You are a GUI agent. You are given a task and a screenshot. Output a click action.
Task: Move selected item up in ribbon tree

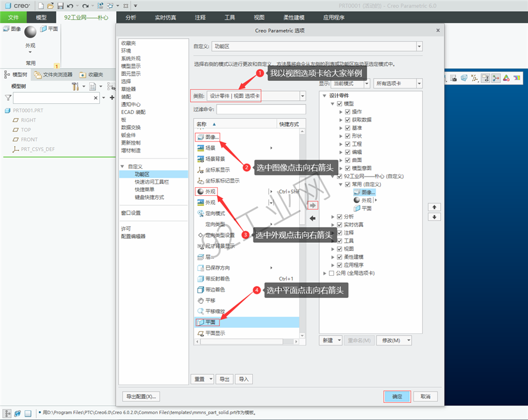(x=434, y=207)
